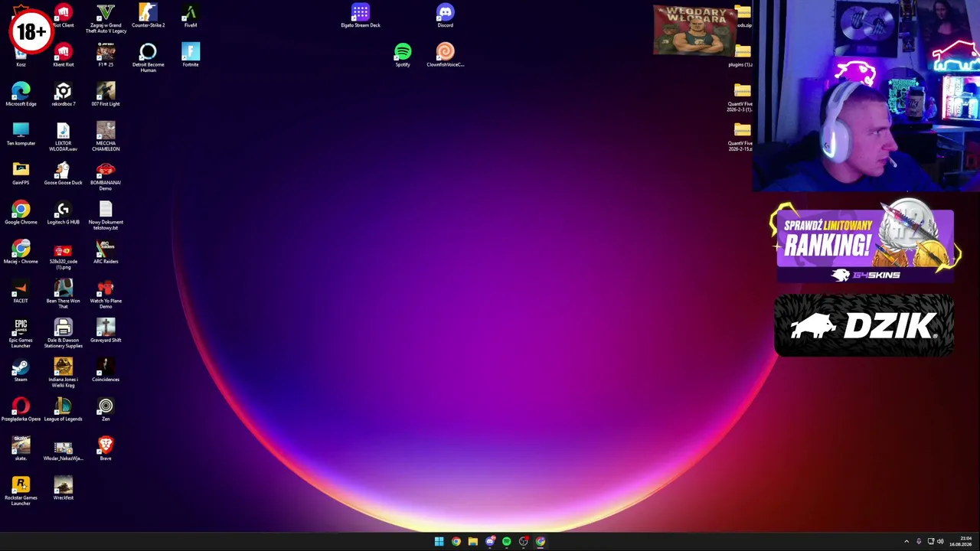This screenshot has width=980, height=551.
Task: Click the Spotify shortcut on the desktop
Action: coord(403,55)
